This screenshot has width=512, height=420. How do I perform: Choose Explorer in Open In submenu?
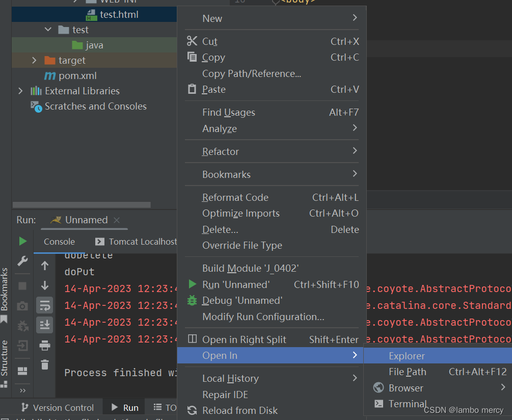click(x=438, y=356)
